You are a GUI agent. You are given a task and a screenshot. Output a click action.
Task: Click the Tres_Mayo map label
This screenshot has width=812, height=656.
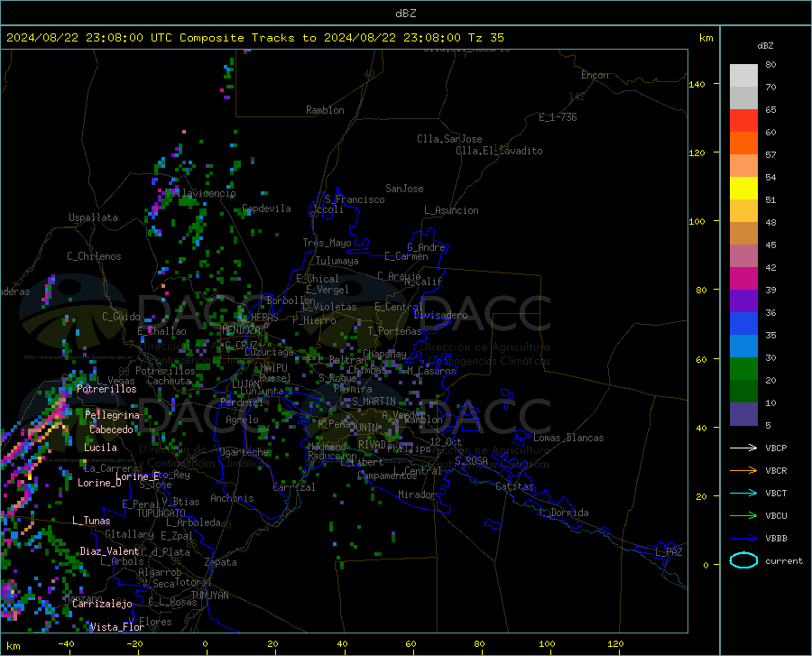point(327,243)
